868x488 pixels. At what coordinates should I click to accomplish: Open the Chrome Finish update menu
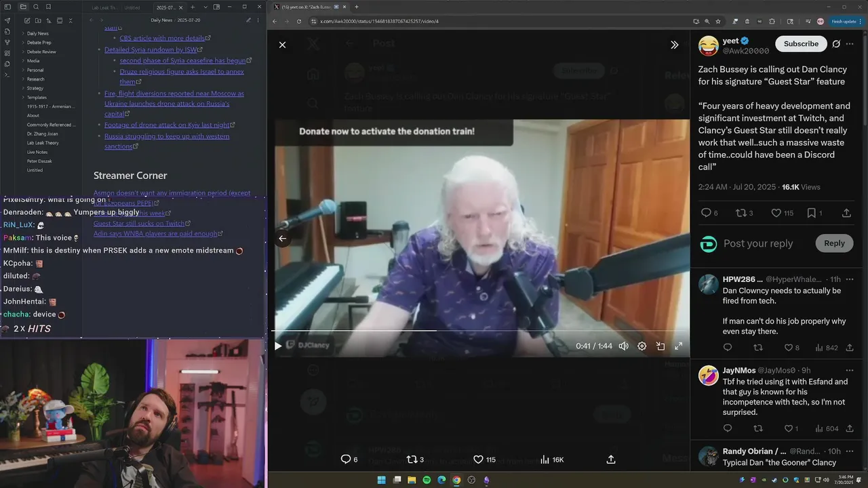848,21
